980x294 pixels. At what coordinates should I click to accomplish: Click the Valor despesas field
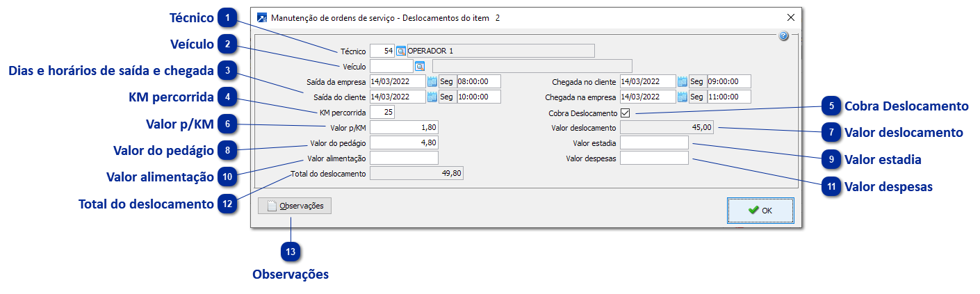(x=654, y=158)
